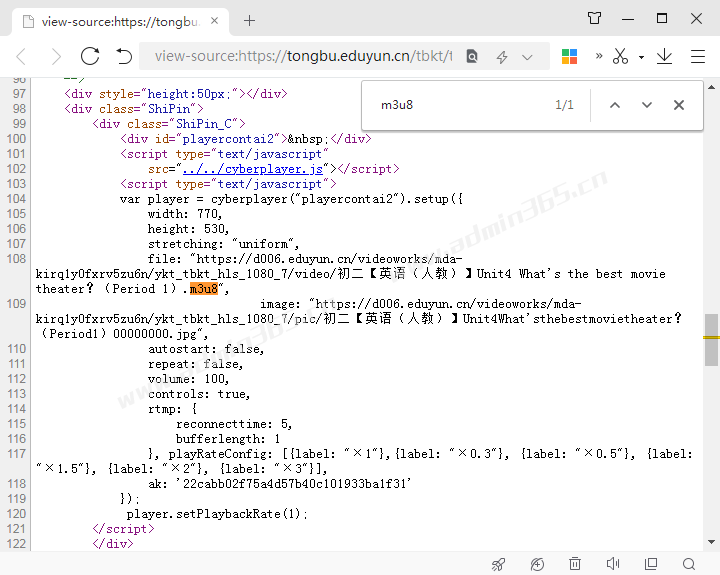The height and width of the screenshot is (575, 720).
Task: Click the search page icon in address bar
Action: (x=472, y=56)
